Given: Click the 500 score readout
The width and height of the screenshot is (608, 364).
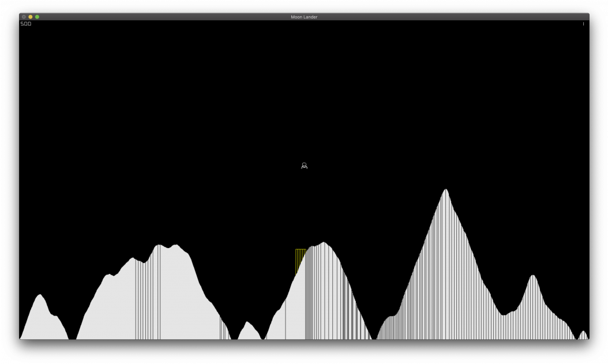Looking at the screenshot, I should point(26,24).
